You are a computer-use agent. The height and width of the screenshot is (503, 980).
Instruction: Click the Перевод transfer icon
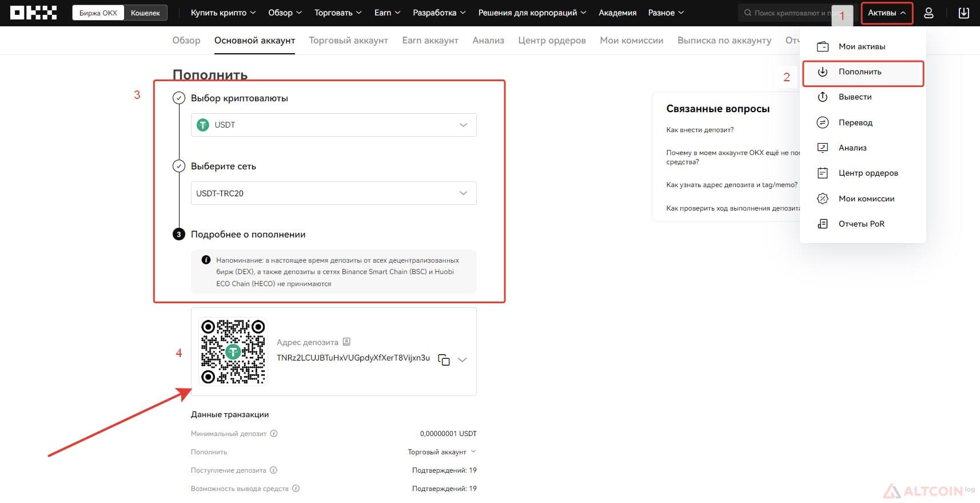823,122
